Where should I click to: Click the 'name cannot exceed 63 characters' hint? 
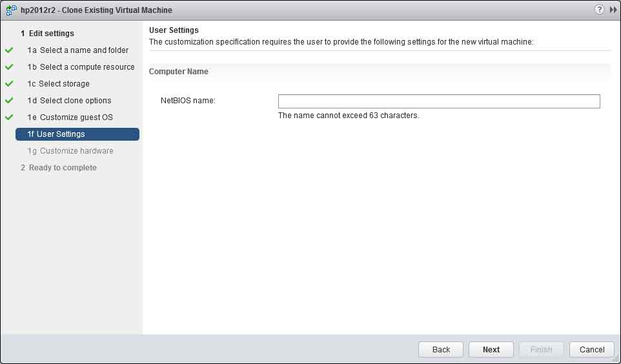349,116
